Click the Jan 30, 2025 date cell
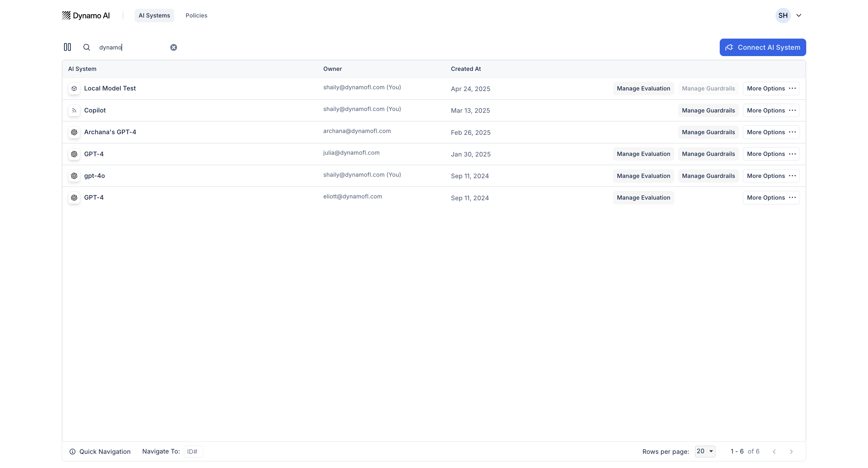The image size is (868, 468). (471, 154)
